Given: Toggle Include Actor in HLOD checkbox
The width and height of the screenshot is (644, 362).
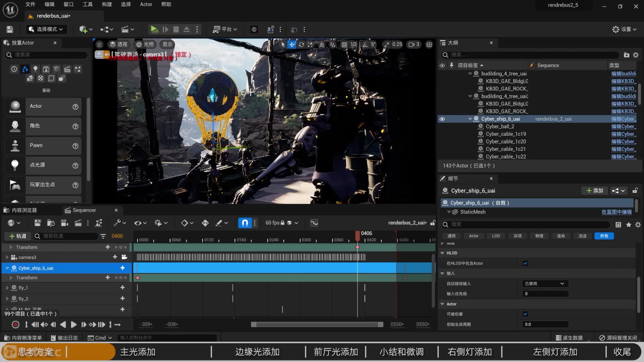Looking at the screenshot, I should tap(525, 263).
